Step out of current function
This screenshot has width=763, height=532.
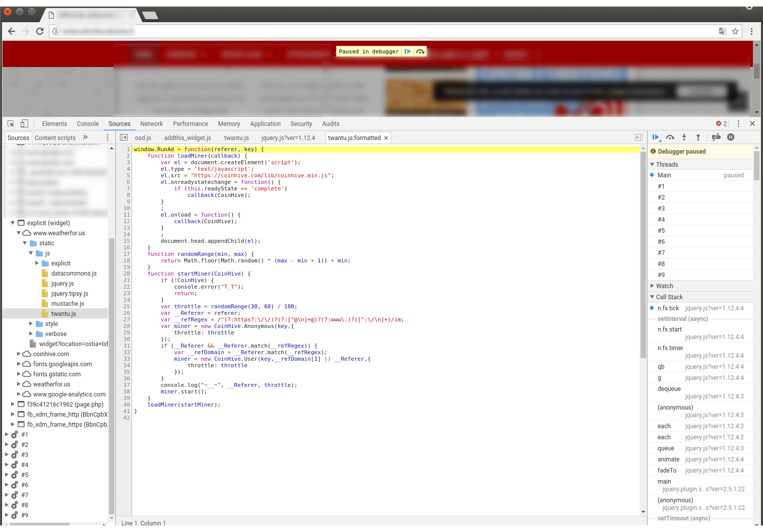[698, 137]
